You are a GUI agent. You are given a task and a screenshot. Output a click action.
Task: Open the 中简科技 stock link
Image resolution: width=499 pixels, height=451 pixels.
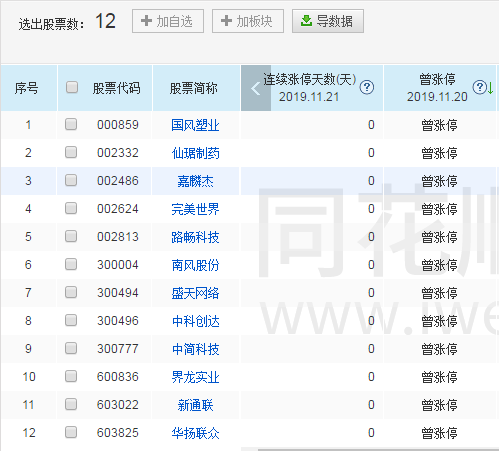tap(195, 349)
